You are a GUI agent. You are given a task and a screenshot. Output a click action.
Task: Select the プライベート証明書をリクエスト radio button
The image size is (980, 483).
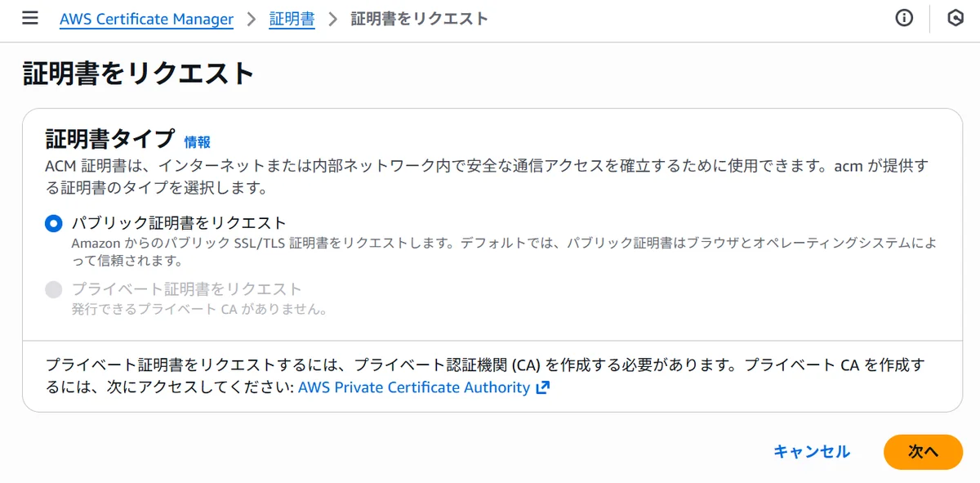coord(53,289)
